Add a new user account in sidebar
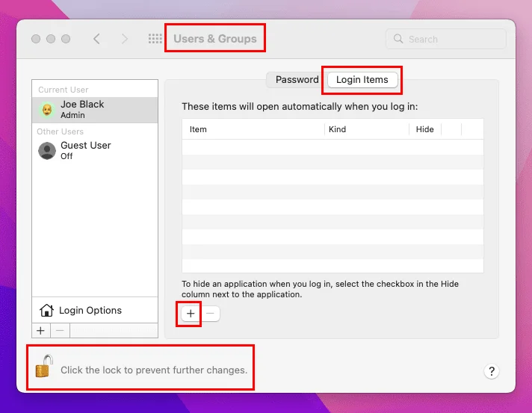The width and height of the screenshot is (532, 413). pos(40,330)
